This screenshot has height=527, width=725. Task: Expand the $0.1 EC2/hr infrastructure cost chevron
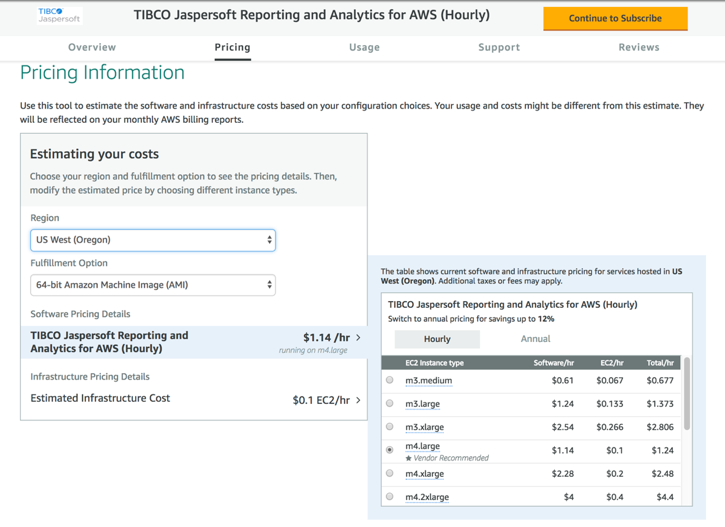click(358, 400)
